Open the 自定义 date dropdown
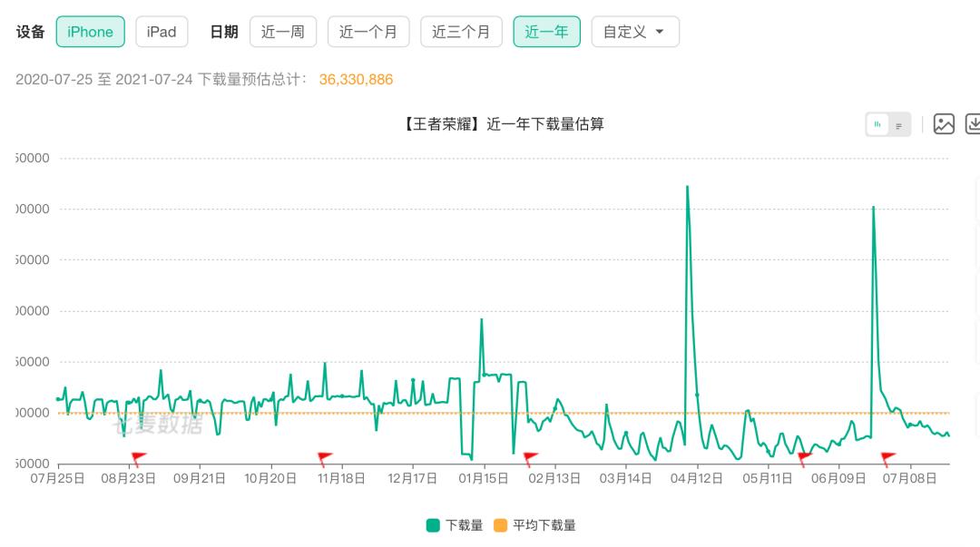This screenshot has width=980, height=547. tap(635, 32)
